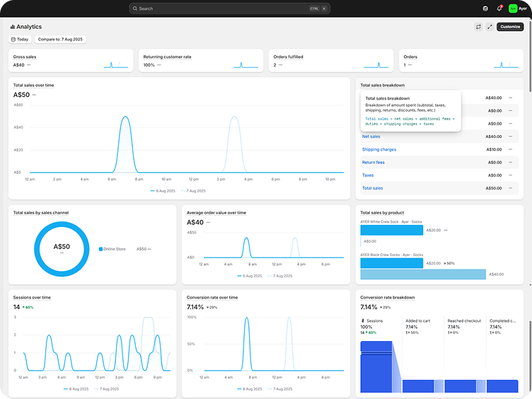Click the Completed checkout funnel step

502,320
